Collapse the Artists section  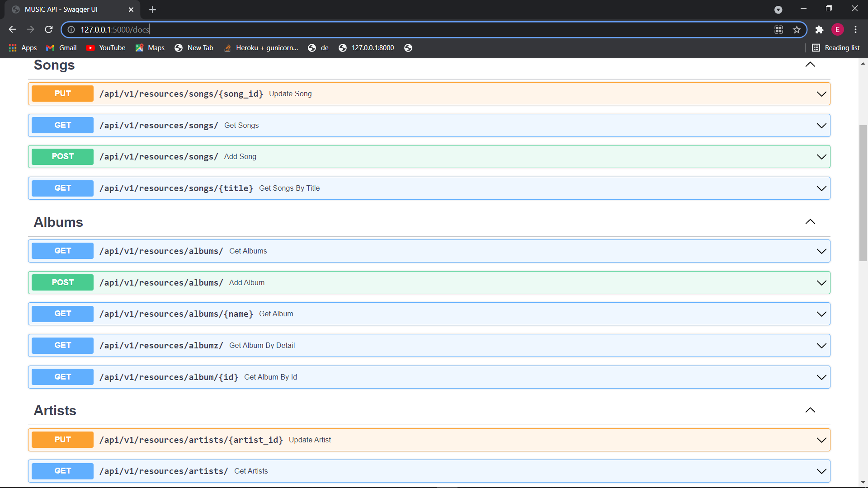click(810, 410)
